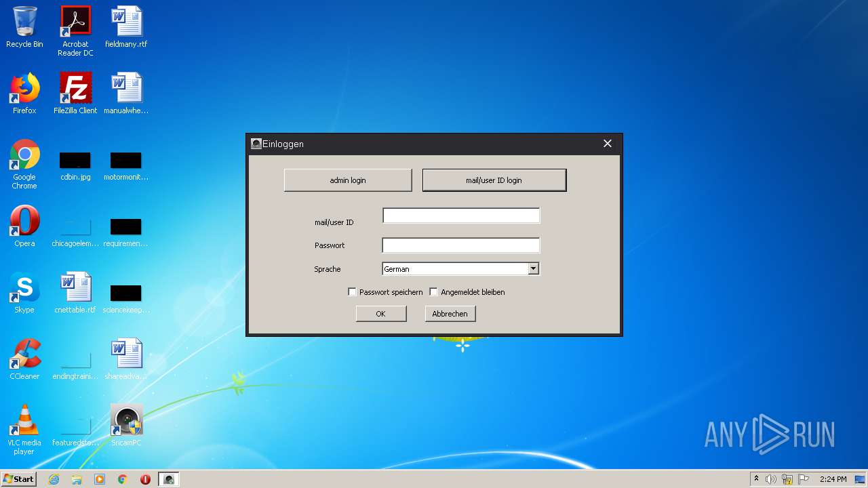Image resolution: width=868 pixels, height=488 pixels.
Task: Focus the mail/user ID input field
Action: pyautogui.click(x=461, y=216)
